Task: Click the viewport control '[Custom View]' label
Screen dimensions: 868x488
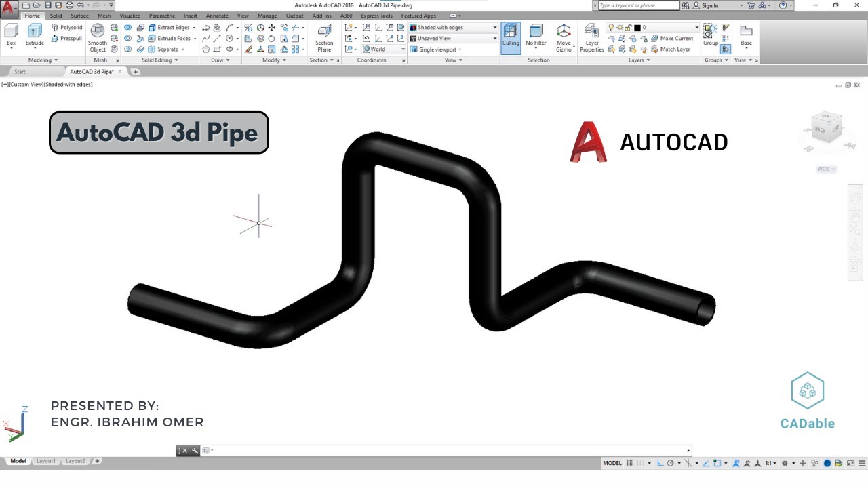Action: tap(26, 85)
